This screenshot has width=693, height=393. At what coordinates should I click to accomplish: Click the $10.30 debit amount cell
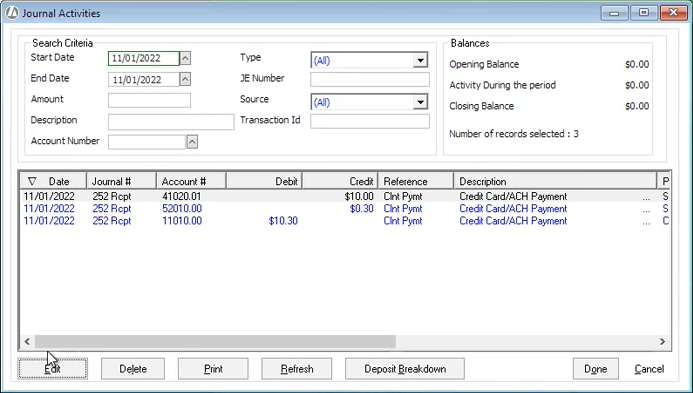(x=283, y=221)
